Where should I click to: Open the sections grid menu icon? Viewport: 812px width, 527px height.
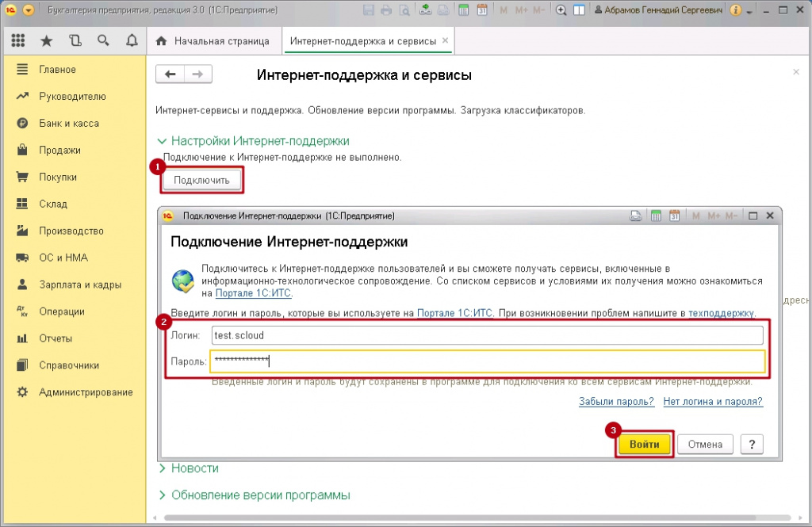pos(18,40)
